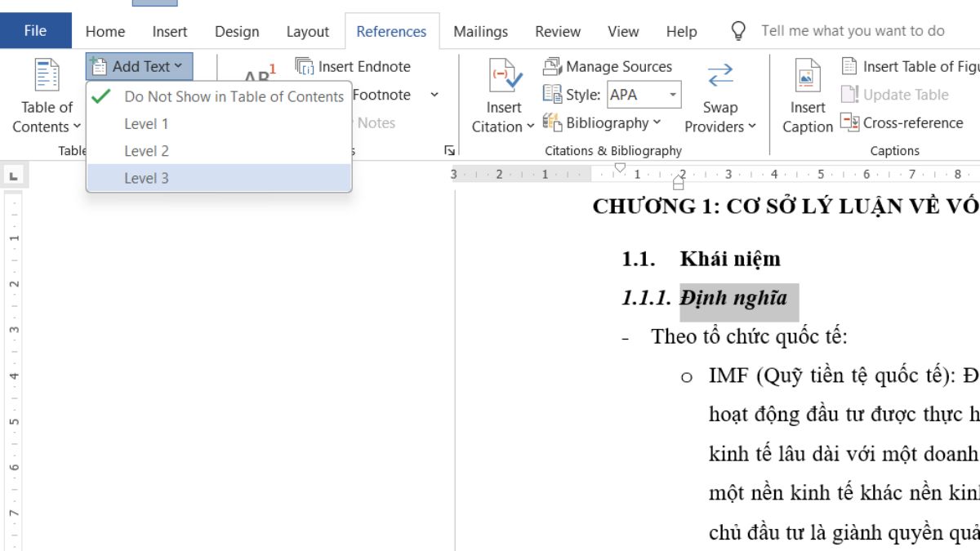Switch to the Mailings tab
980x551 pixels.
[480, 32]
